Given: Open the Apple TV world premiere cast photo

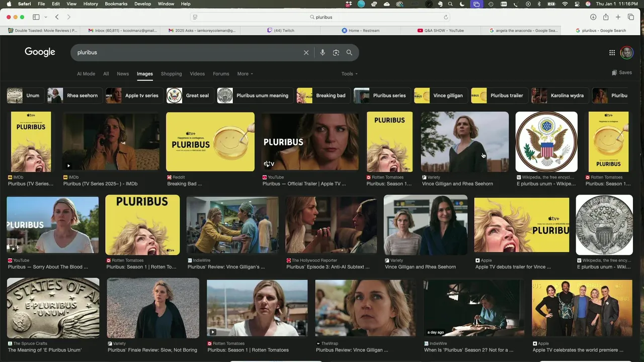Looking at the screenshot, I should point(582,308).
